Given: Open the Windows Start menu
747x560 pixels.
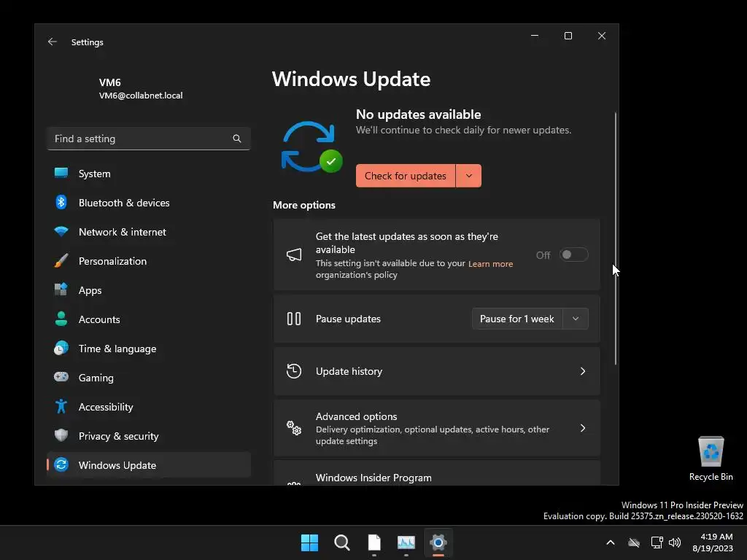Looking at the screenshot, I should click(309, 542).
